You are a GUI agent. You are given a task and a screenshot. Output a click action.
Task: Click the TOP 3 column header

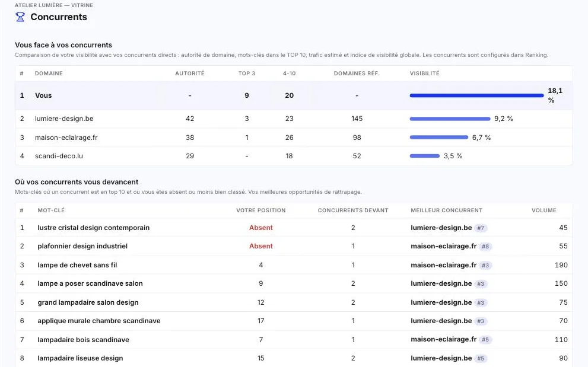pos(247,74)
